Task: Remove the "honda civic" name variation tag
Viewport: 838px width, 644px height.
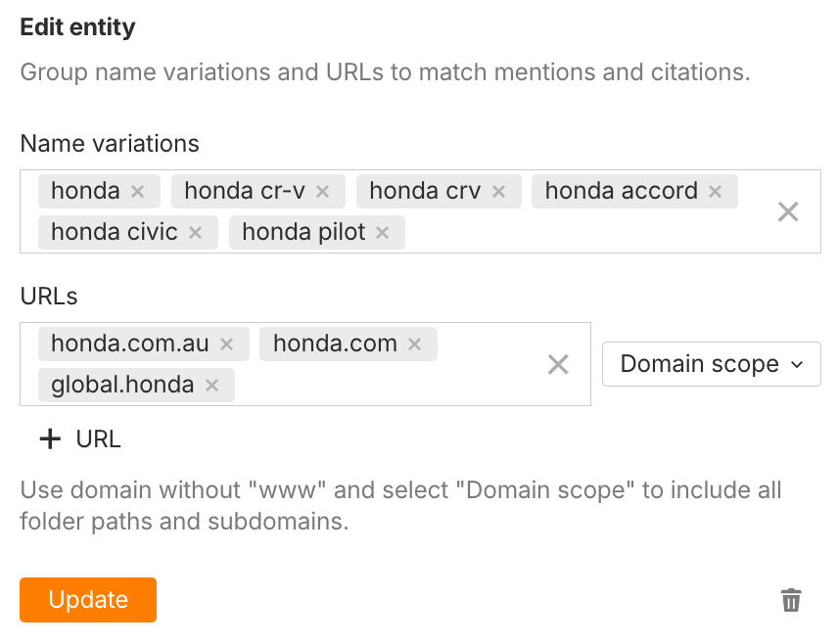Action: 194,232
